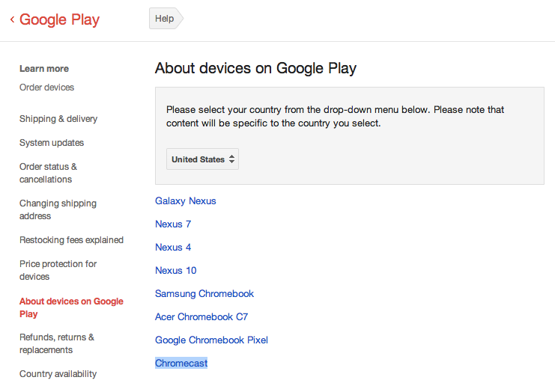The width and height of the screenshot is (555, 392).
Task: Open the Galaxy Nexus link
Action: click(x=186, y=200)
